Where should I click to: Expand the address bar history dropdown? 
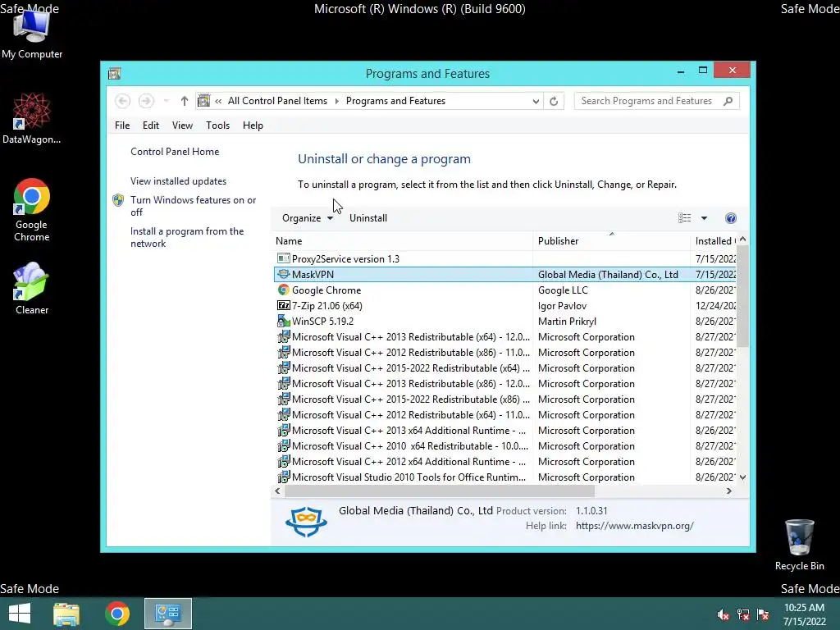[535, 101]
